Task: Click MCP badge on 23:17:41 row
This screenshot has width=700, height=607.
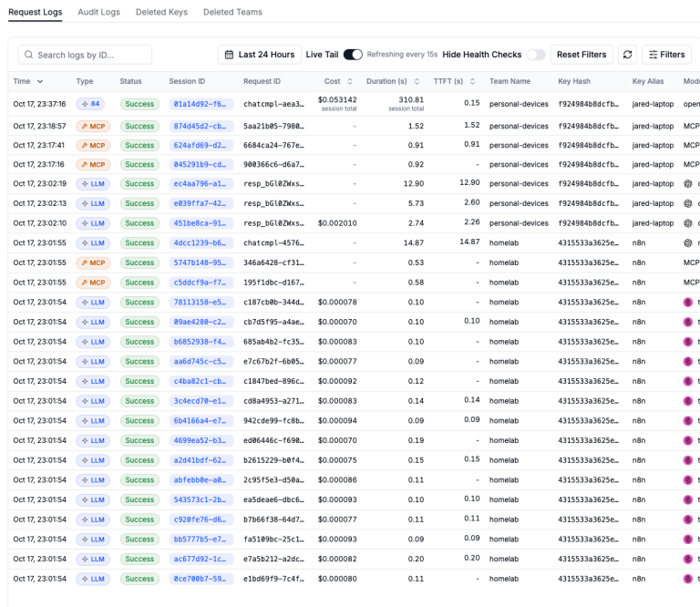Action: 93,146
